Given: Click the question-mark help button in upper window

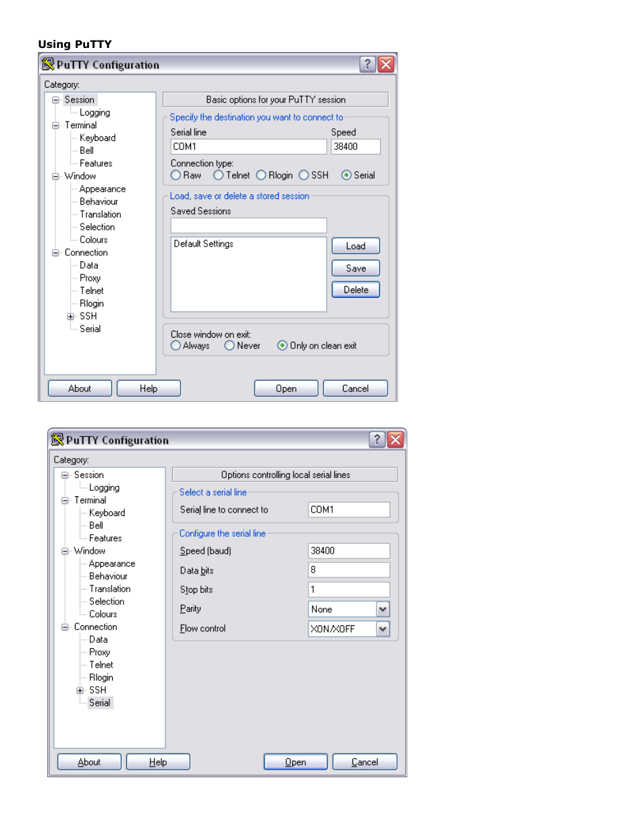Looking at the screenshot, I should [367, 64].
